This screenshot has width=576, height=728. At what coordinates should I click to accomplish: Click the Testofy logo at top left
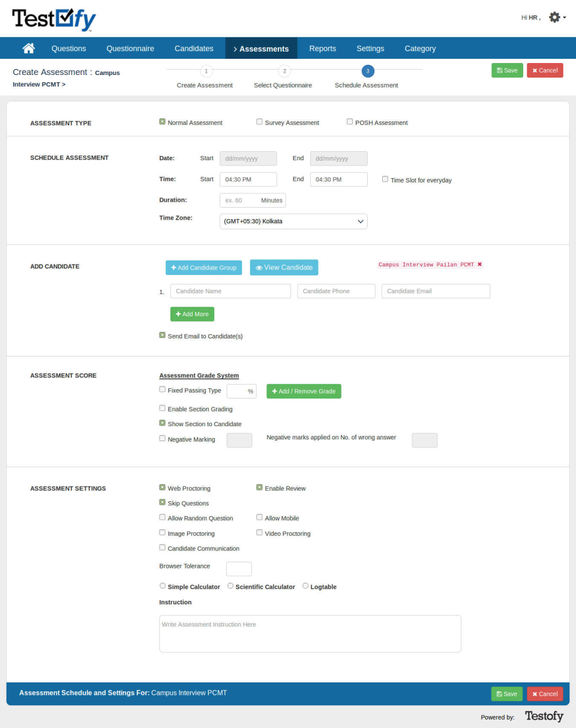[54, 20]
